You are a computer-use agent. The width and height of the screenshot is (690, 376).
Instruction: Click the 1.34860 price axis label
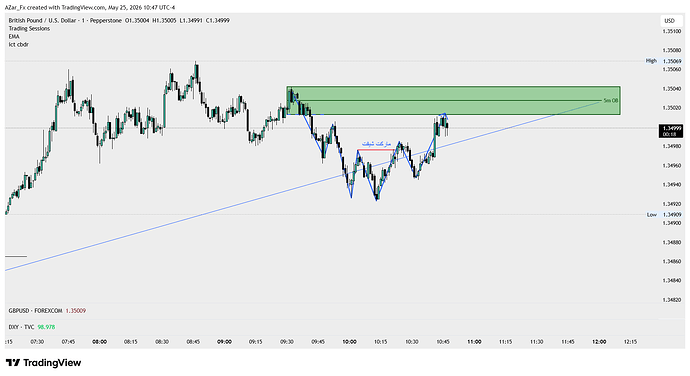(672, 262)
